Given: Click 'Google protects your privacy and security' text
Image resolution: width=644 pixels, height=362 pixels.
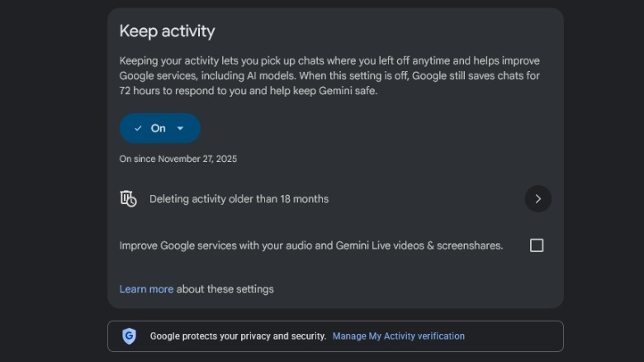Looking at the screenshot, I should coord(238,336).
